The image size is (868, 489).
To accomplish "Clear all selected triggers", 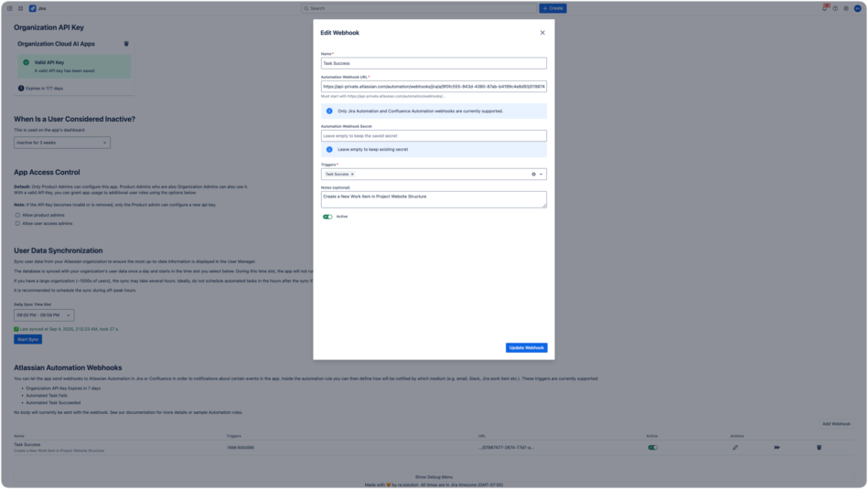I will pyautogui.click(x=533, y=175).
